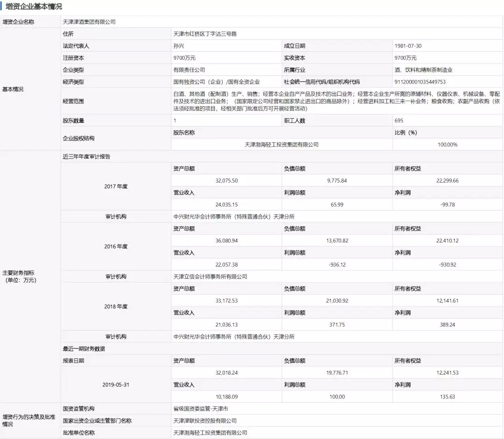Select latest total liabilities 19,776.71
Image resolution: width=504 pixels, height=439 pixels.
pyautogui.click(x=337, y=373)
